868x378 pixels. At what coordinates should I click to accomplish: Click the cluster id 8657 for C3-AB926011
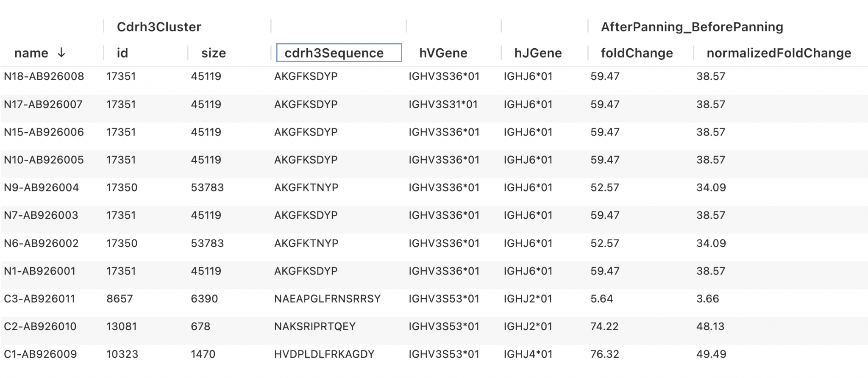tap(120, 298)
